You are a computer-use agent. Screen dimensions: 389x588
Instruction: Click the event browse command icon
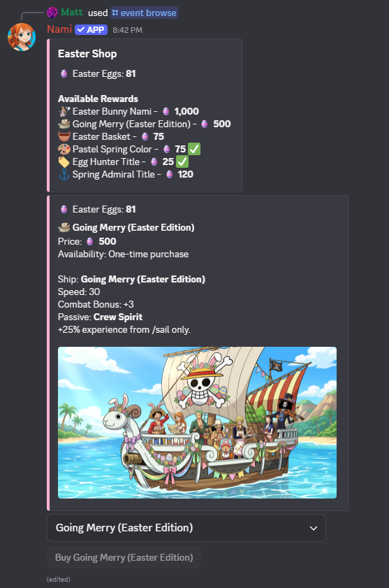pos(115,13)
